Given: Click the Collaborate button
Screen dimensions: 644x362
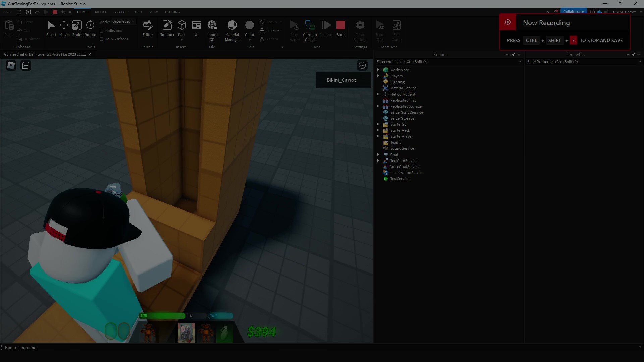Looking at the screenshot, I should 573,12.
